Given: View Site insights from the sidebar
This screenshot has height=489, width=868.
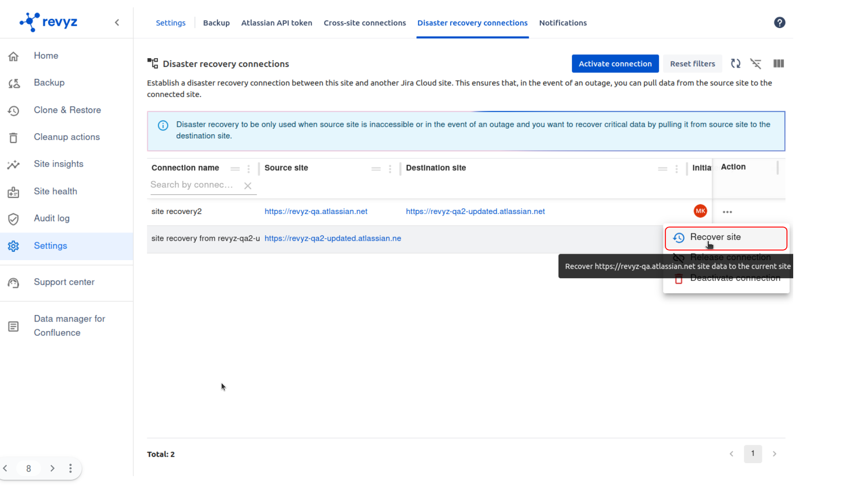Looking at the screenshot, I should [59, 164].
